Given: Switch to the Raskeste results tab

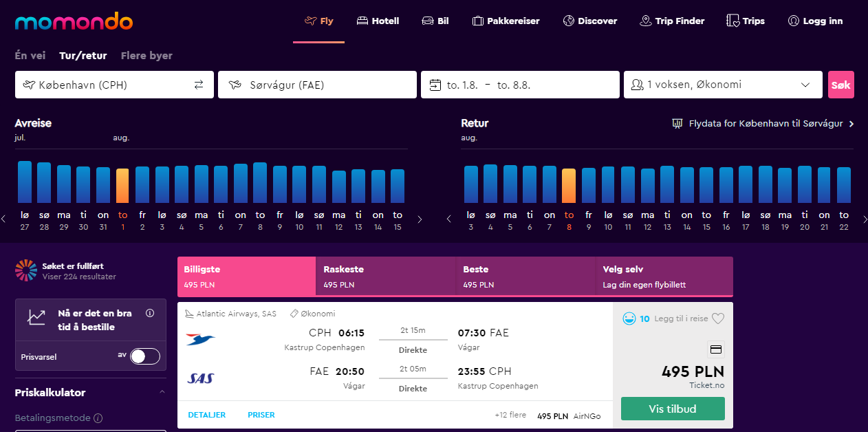Looking at the screenshot, I should [386, 277].
